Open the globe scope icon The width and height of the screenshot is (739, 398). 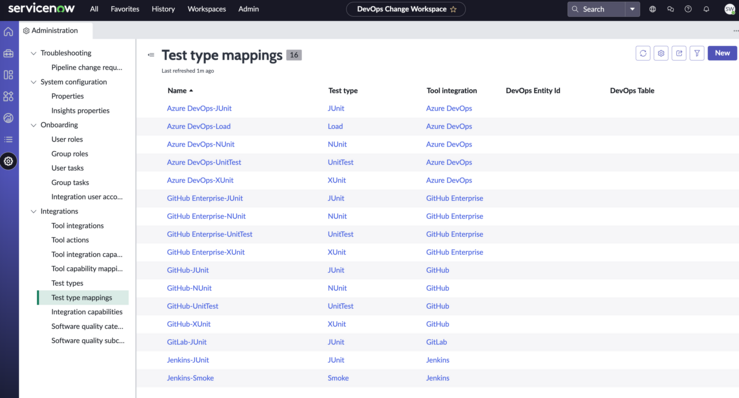pyautogui.click(x=652, y=9)
